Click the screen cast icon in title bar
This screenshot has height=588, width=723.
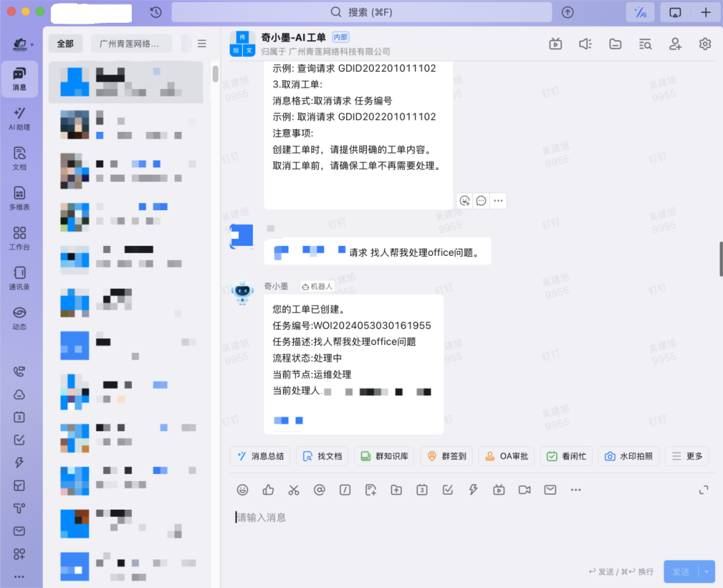[x=675, y=13]
